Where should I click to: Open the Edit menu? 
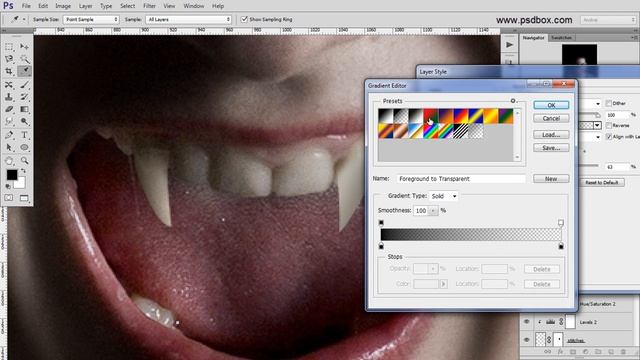[x=43, y=6]
